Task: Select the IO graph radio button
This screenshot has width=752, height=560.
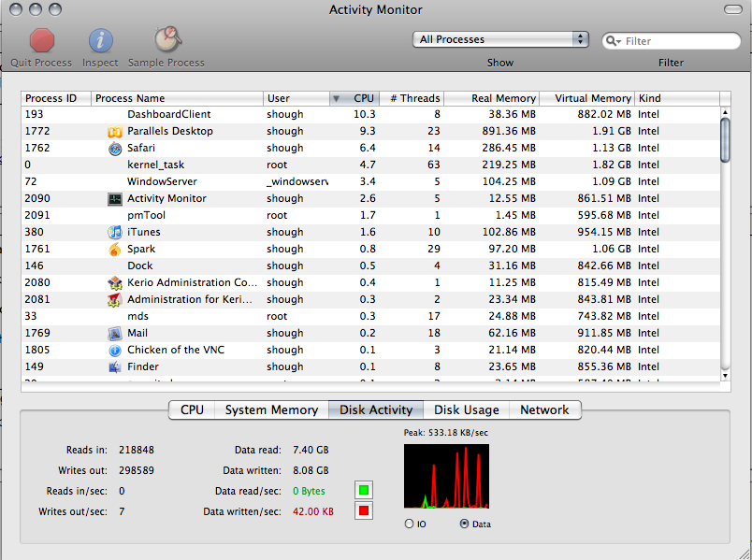Action: point(409,524)
